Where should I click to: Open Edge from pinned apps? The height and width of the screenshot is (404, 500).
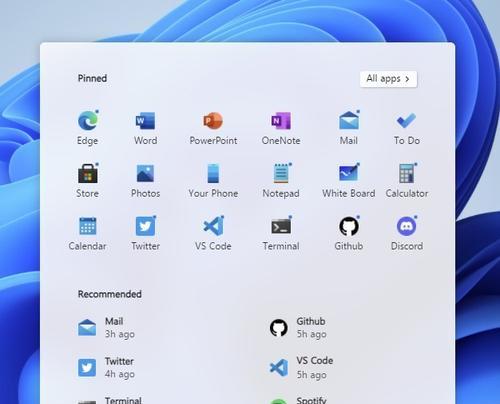pos(88,128)
